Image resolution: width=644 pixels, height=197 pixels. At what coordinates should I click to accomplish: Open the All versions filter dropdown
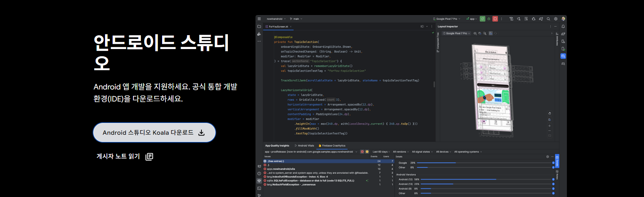(x=401, y=152)
